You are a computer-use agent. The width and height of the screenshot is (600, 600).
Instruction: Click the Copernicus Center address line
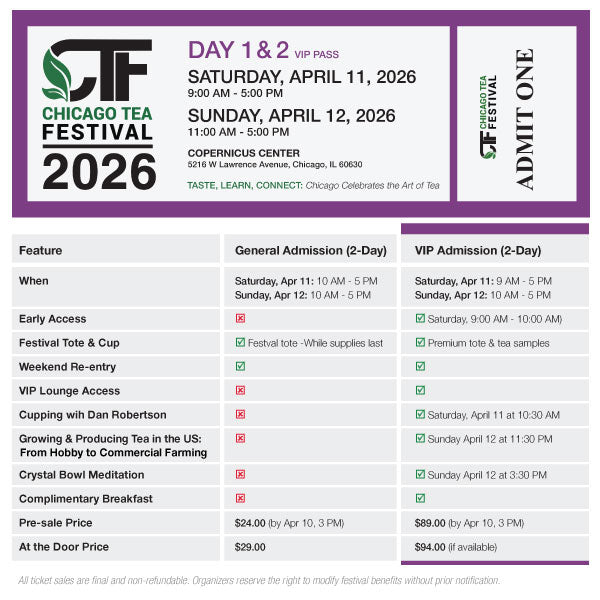click(274, 165)
